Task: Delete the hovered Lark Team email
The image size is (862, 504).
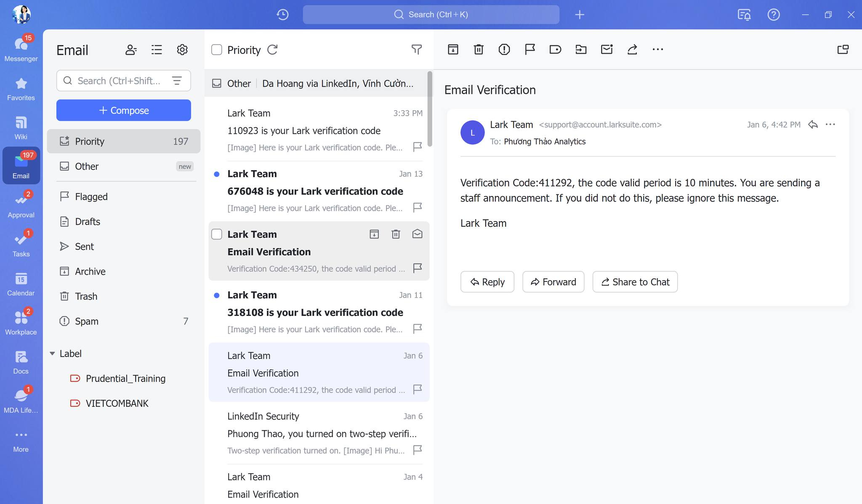Action: 396,234
